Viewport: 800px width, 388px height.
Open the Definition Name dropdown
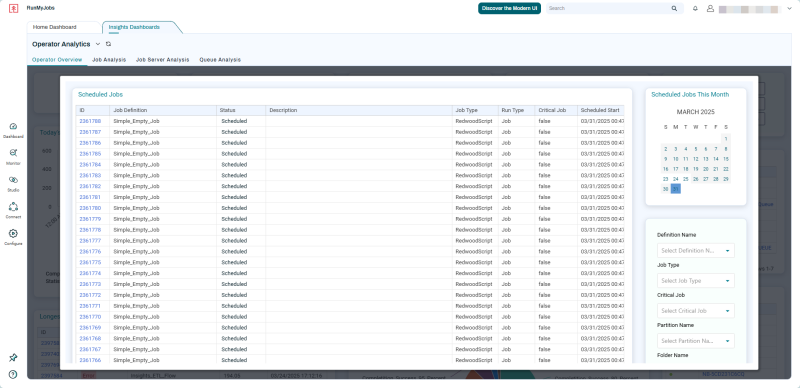click(696, 251)
